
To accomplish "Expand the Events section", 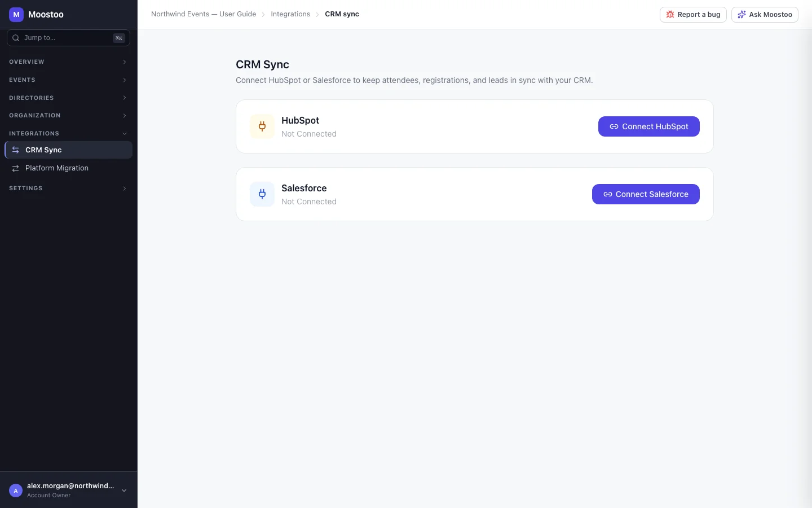I will [x=68, y=80].
